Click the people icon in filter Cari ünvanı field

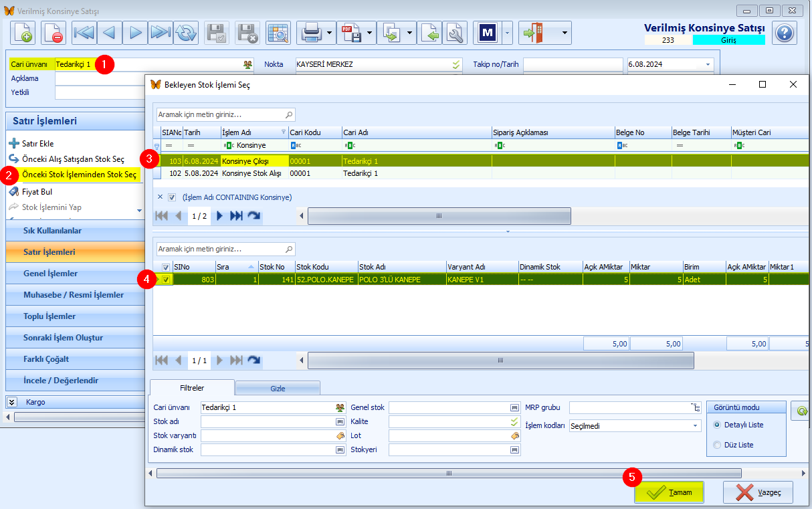(x=340, y=407)
